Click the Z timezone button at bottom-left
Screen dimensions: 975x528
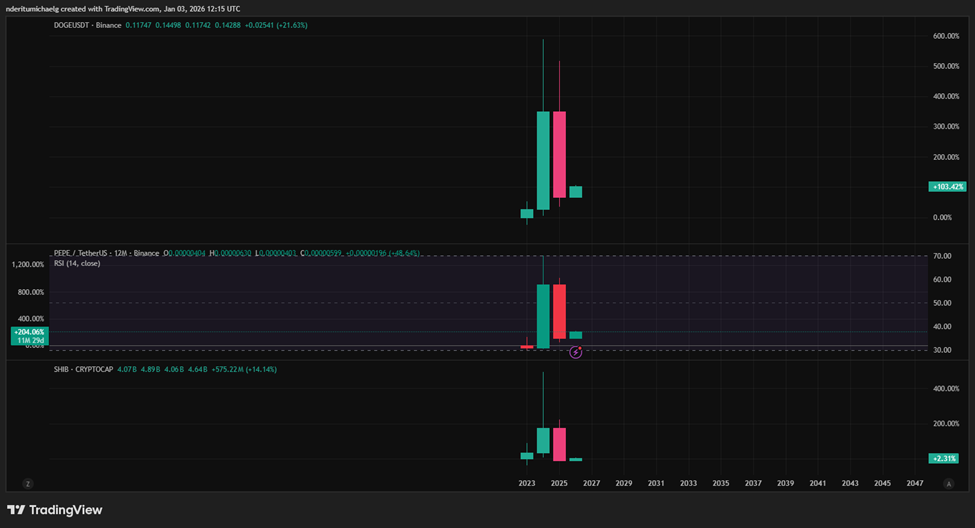28,483
